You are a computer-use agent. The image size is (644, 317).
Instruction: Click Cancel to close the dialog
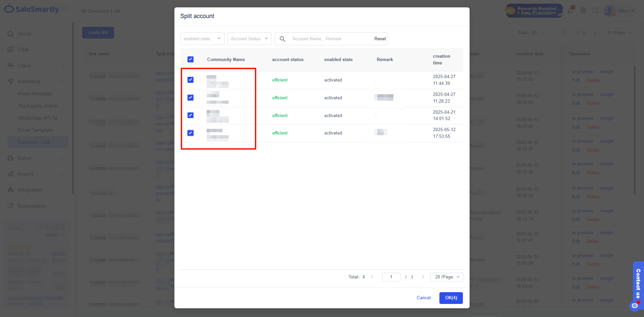tap(423, 298)
